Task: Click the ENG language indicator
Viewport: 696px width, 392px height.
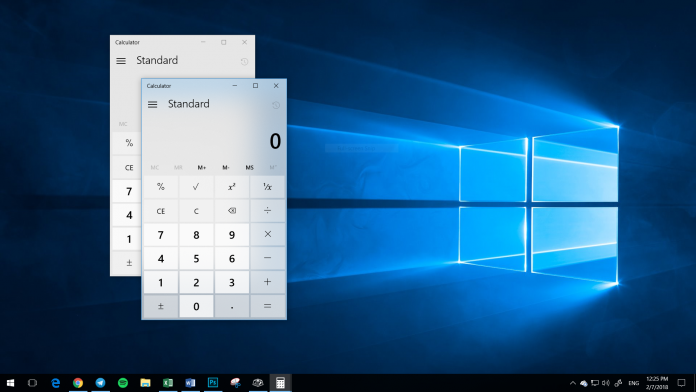Action: tap(634, 383)
